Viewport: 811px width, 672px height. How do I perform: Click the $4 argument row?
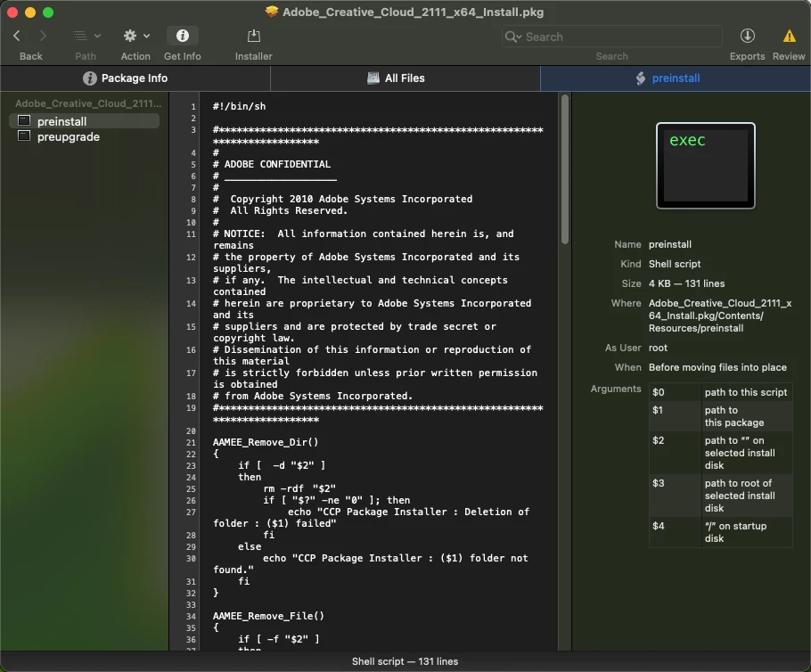(x=720, y=532)
